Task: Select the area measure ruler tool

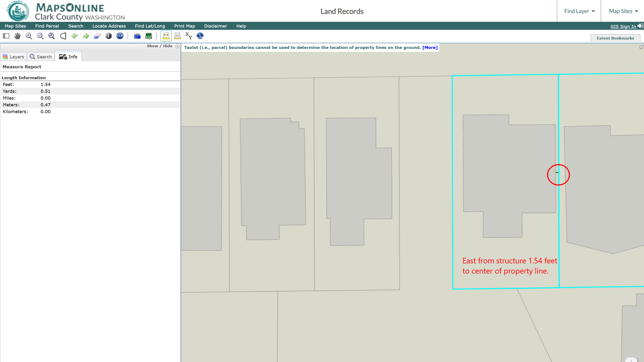Action: tap(178, 36)
